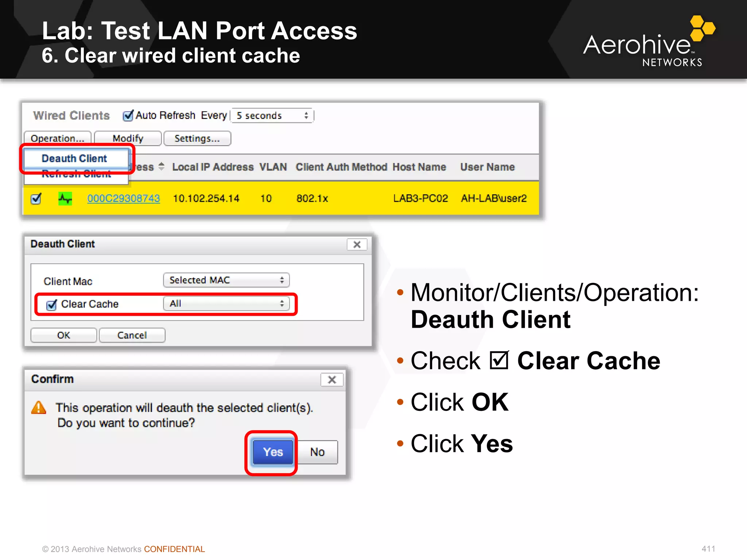747x560 pixels.
Task: Click the Local IP Address column header
Action: (213, 167)
